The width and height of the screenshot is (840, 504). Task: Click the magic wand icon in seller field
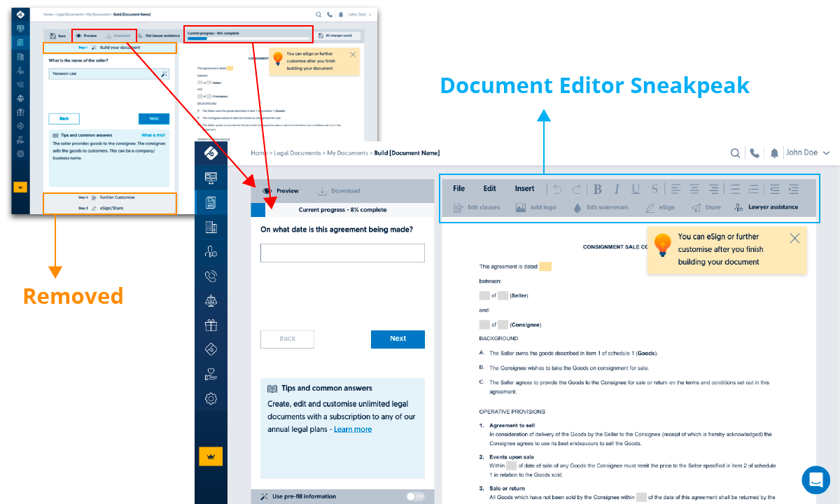(164, 73)
